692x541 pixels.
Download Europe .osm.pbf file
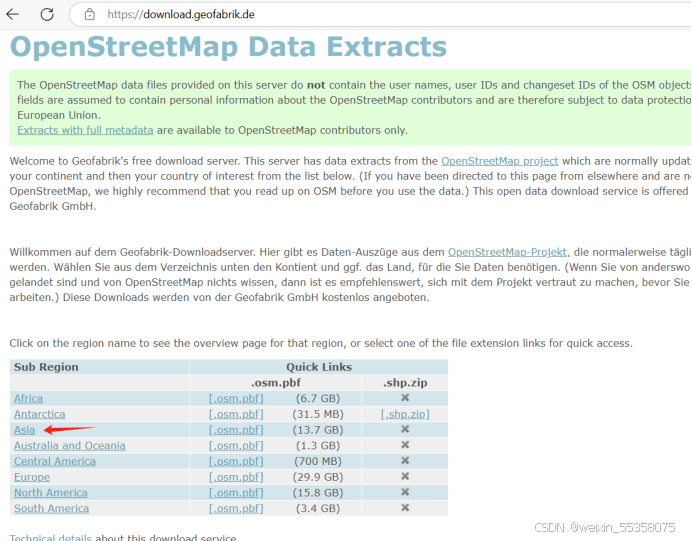(x=236, y=477)
